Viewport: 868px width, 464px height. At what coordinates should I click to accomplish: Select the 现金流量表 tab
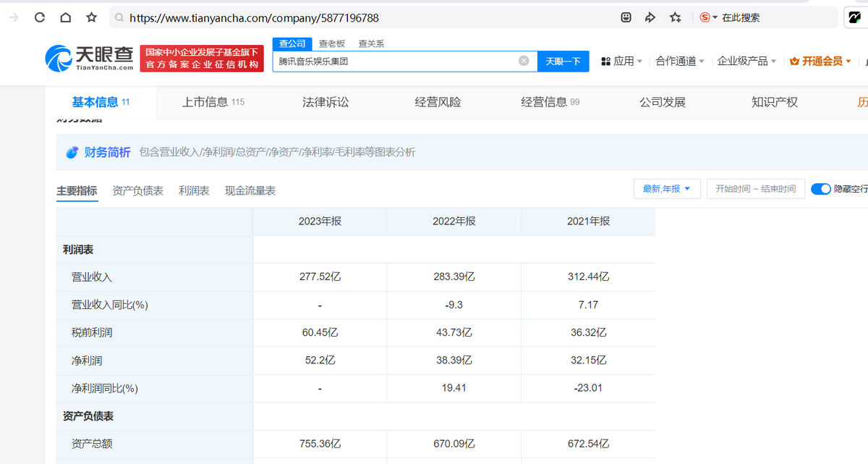point(250,190)
